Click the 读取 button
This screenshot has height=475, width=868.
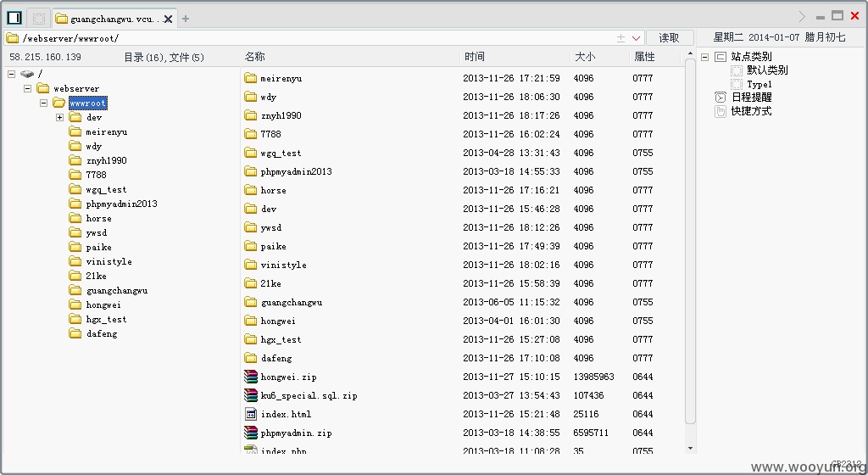670,37
